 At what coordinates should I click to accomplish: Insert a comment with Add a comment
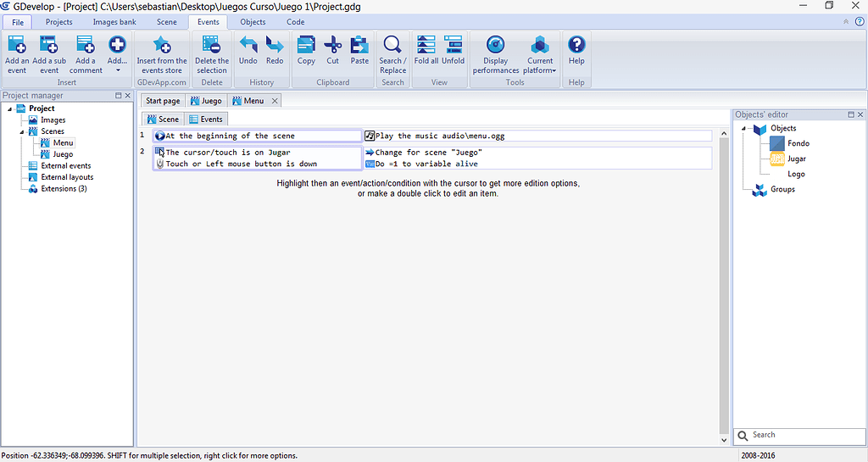86,53
